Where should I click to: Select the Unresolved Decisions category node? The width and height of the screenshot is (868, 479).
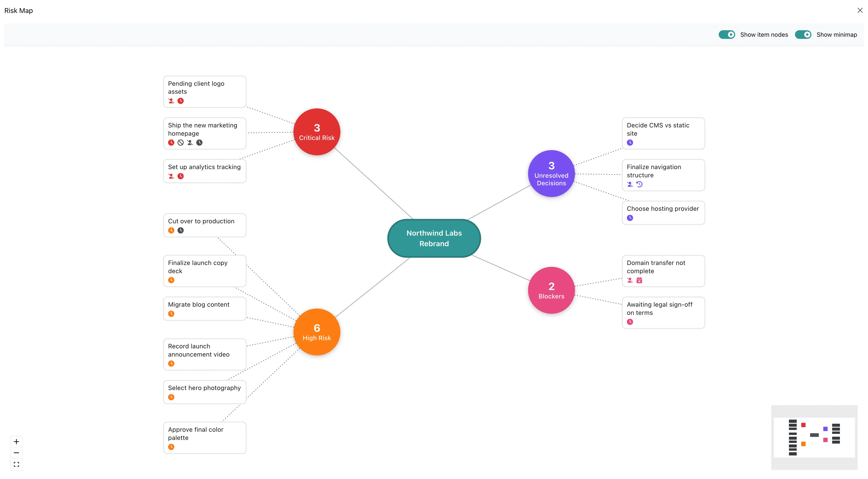[x=551, y=173]
